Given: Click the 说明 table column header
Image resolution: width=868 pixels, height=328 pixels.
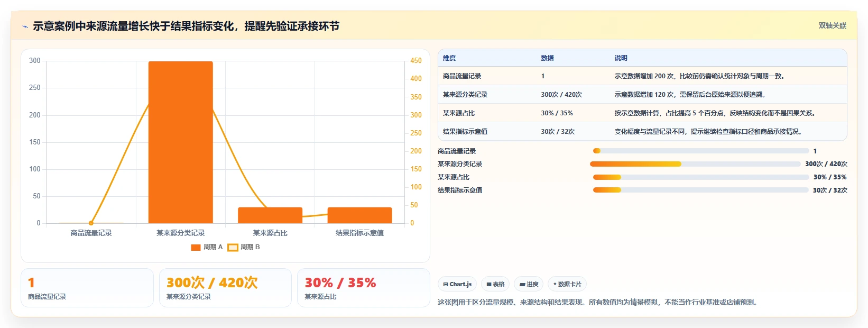Looking at the screenshot, I should (x=621, y=58).
